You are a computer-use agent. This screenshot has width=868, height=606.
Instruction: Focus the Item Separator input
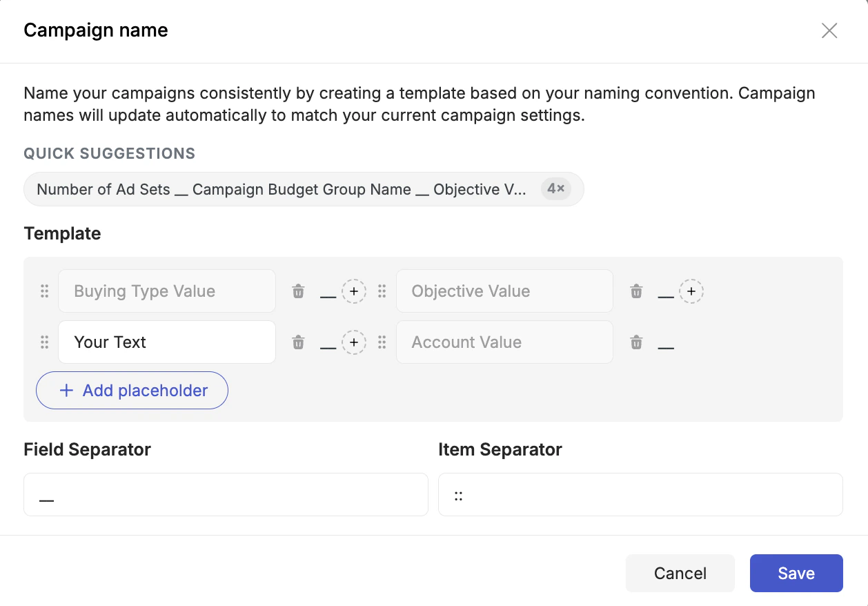point(640,494)
